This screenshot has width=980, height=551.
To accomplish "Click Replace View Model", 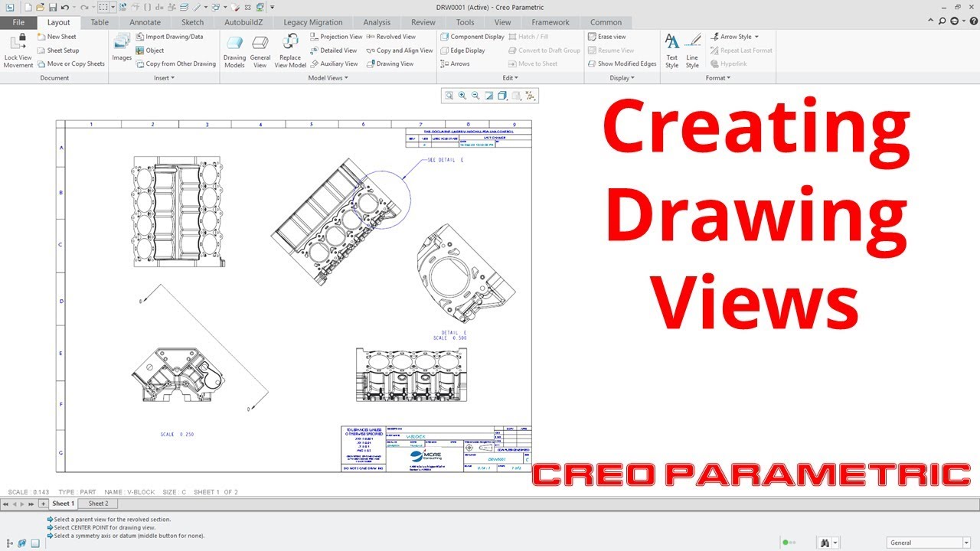I will click(x=290, y=51).
